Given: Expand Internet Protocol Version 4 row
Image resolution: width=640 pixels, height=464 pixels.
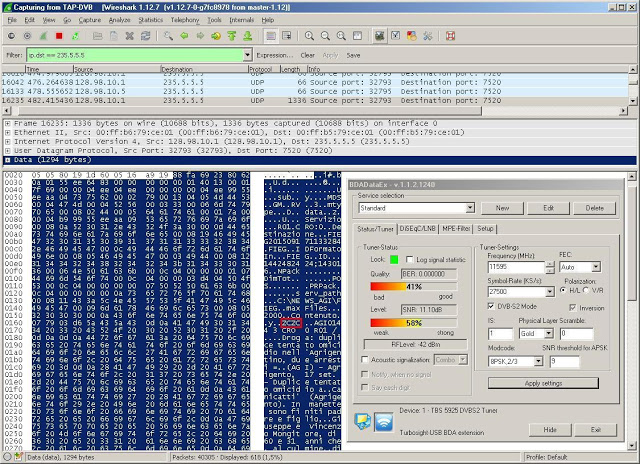Looking at the screenshot, I should (x=7, y=142).
